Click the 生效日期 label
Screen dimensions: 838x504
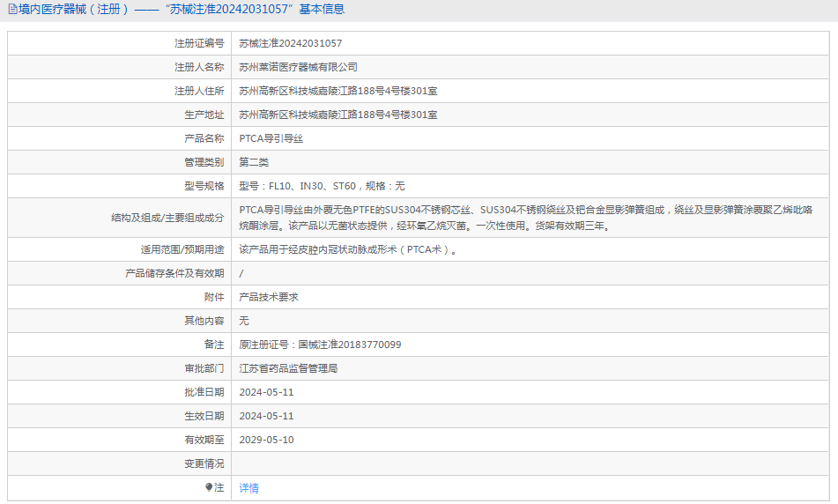pyautogui.click(x=204, y=416)
